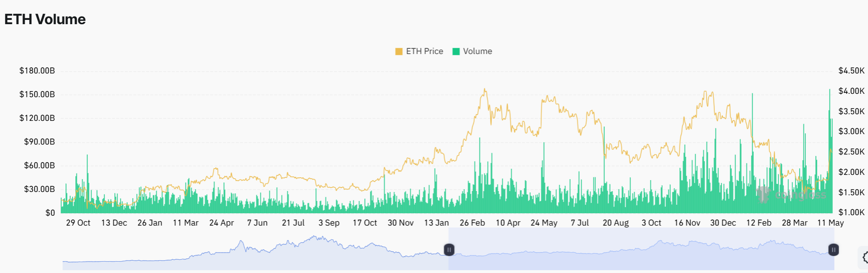Viewport: 868px width, 273px height.
Task: Click the $0 volume axis label
Action: tap(50, 213)
